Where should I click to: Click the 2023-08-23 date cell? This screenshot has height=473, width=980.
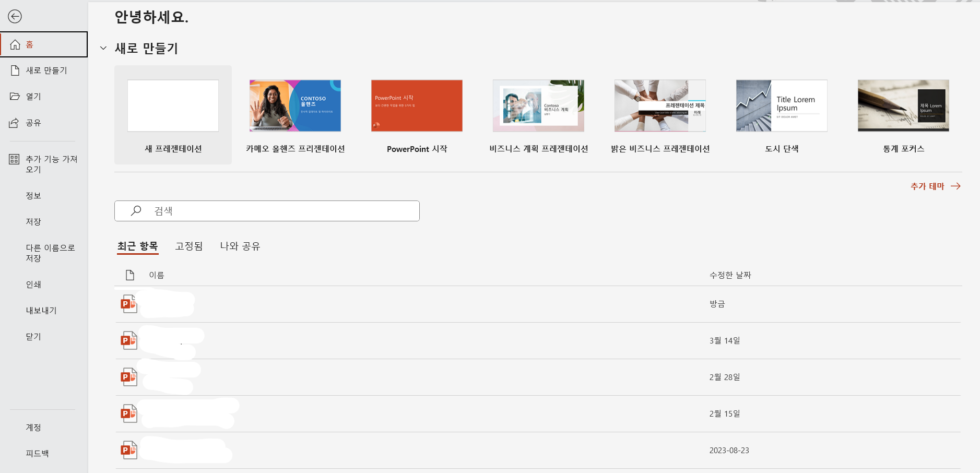[729, 450]
